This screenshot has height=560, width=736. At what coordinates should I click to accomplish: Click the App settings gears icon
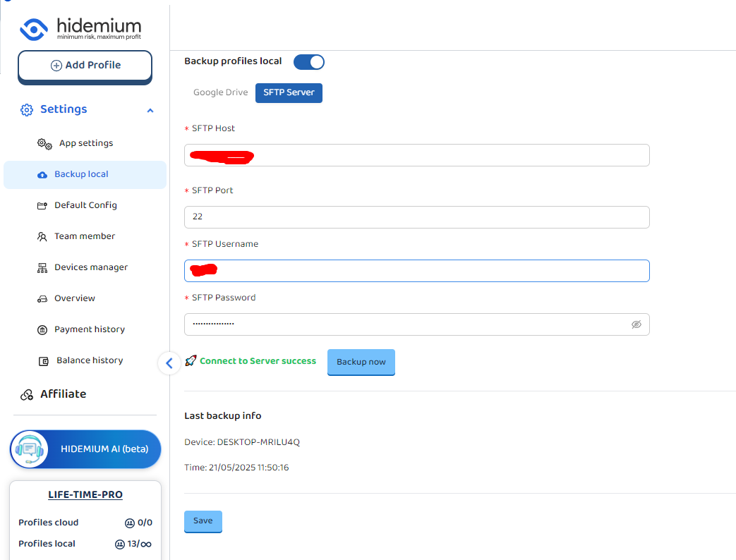point(44,144)
